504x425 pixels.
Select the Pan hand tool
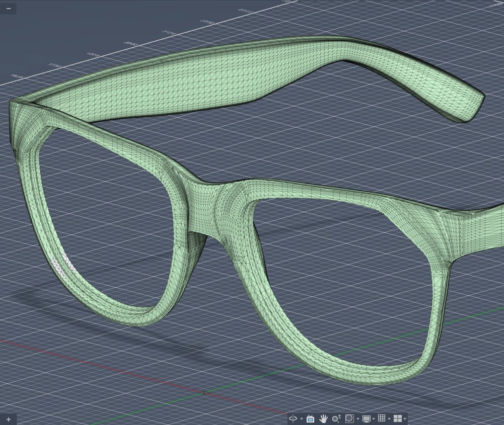point(323,418)
